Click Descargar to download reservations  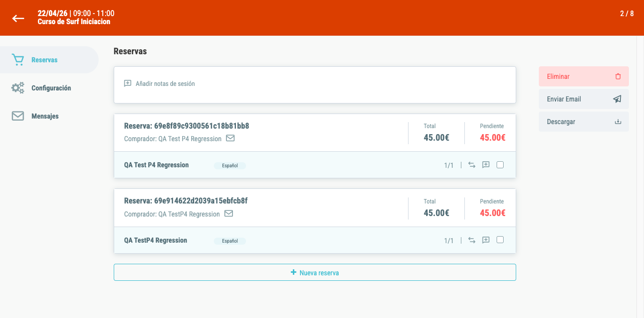[x=584, y=122]
